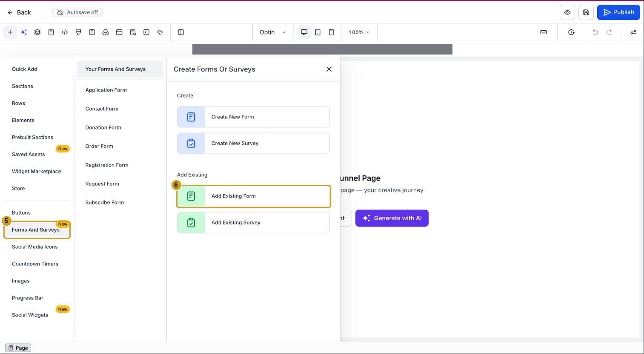This screenshot has height=354, width=644.
Task: Click the redo arrow
Action: pyautogui.click(x=609, y=32)
